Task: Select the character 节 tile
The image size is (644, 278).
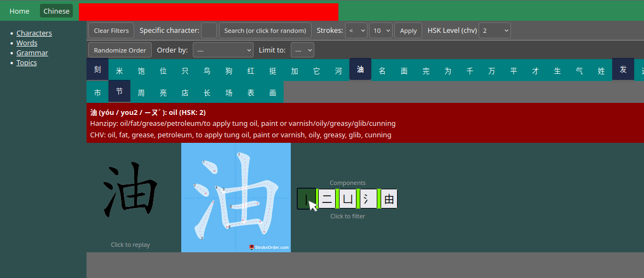Action: coord(119,91)
